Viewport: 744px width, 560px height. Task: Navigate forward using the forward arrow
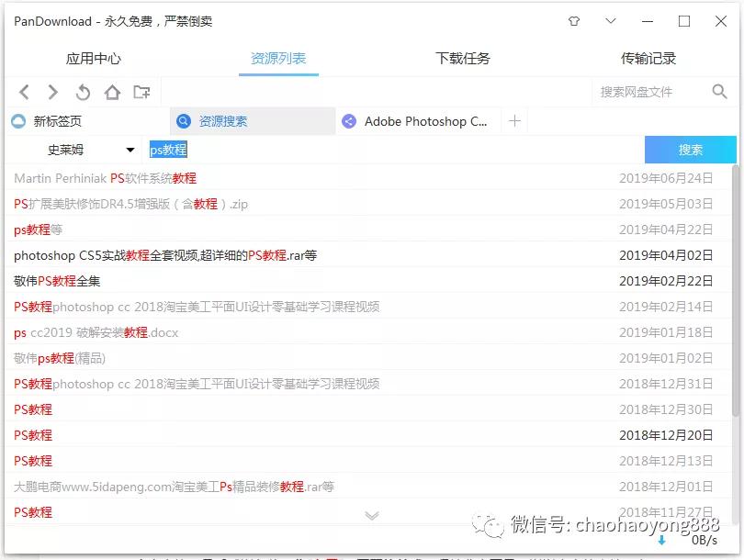[x=52, y=92]
